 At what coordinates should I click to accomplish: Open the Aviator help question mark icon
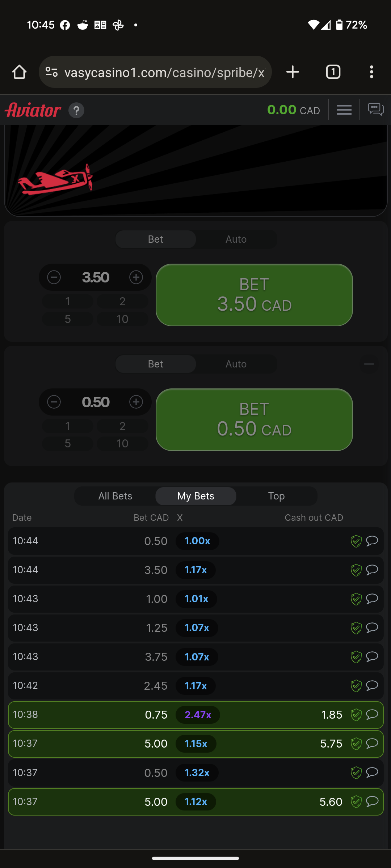tap(76, 110)
